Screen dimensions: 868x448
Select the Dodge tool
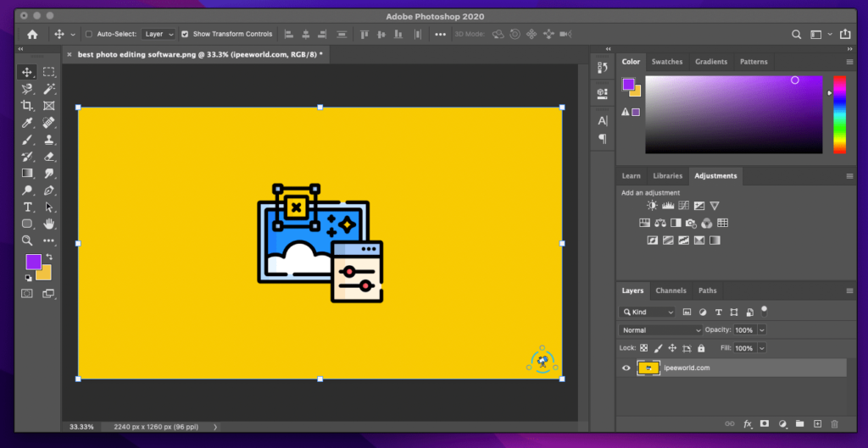(26, 191)
